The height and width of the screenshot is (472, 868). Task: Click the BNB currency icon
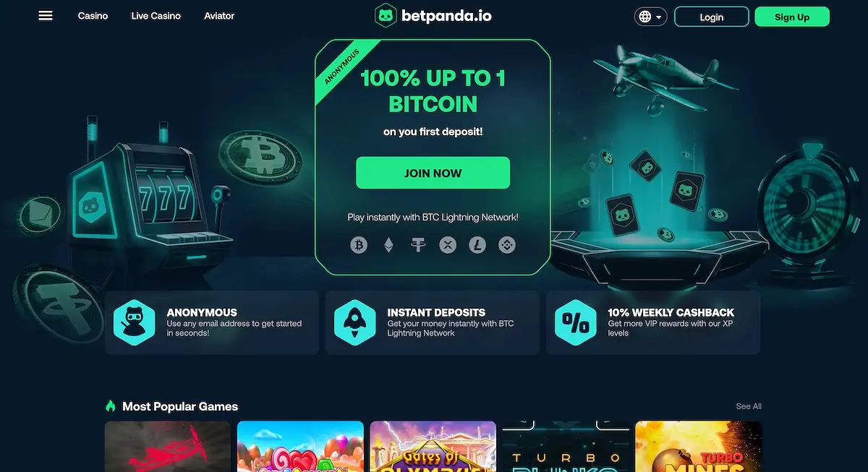[507, 245]
